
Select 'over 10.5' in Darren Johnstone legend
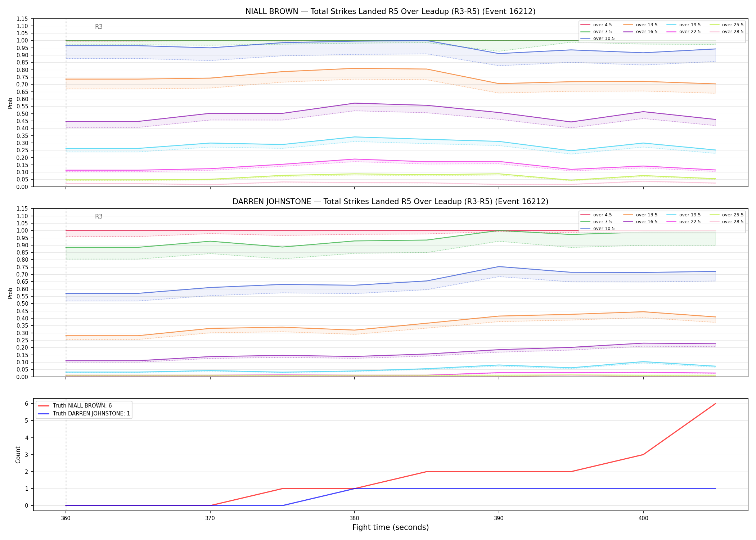(598, 229)
